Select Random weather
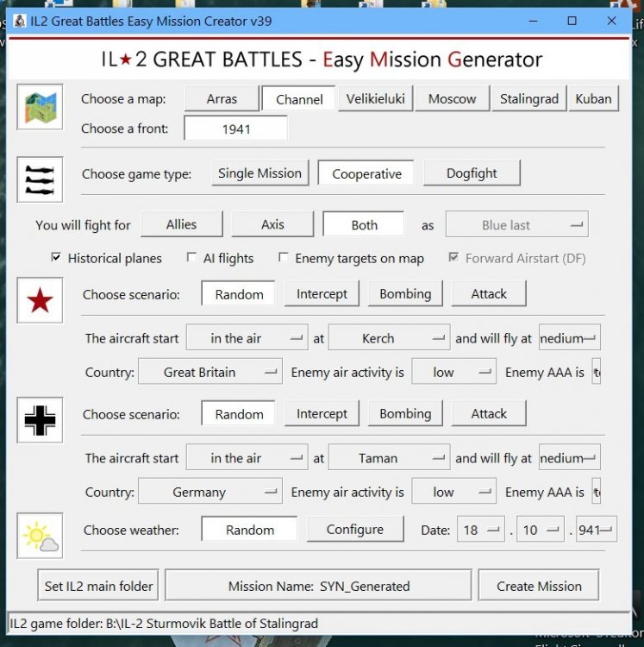 point(249,529)
